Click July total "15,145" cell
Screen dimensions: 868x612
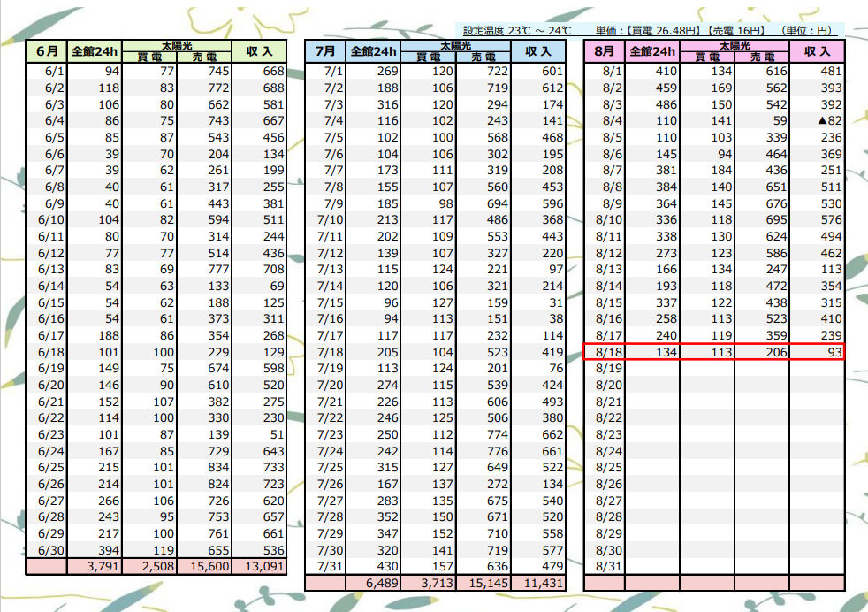click(483, 583)
